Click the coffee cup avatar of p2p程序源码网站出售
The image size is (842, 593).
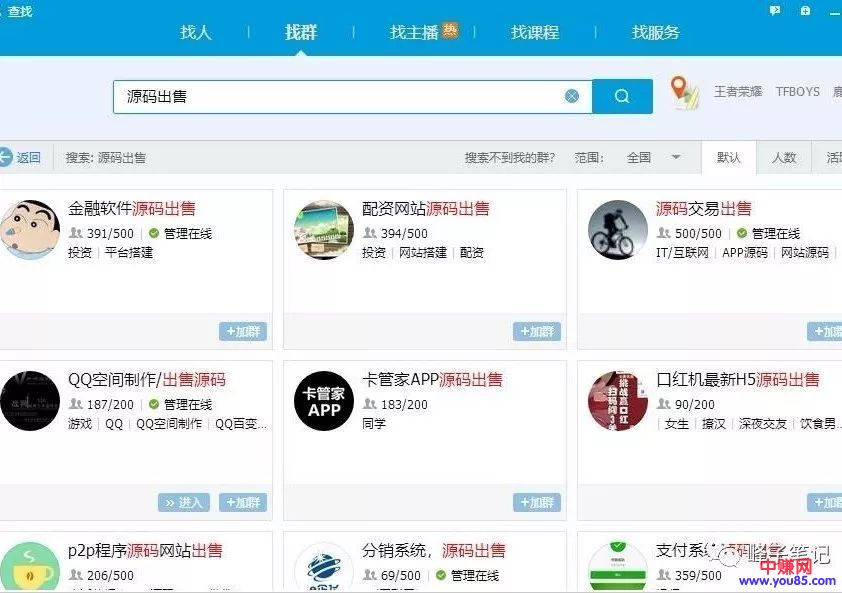tap(30, 567)
